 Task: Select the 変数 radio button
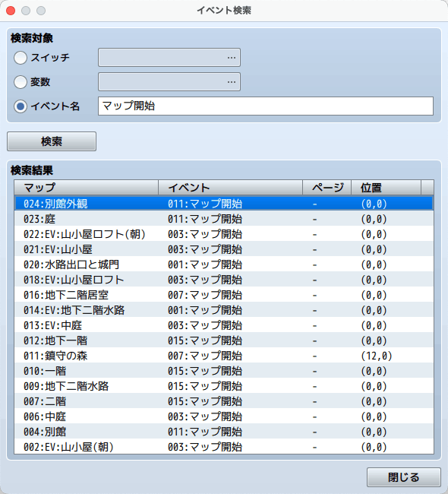click(21, 82)
